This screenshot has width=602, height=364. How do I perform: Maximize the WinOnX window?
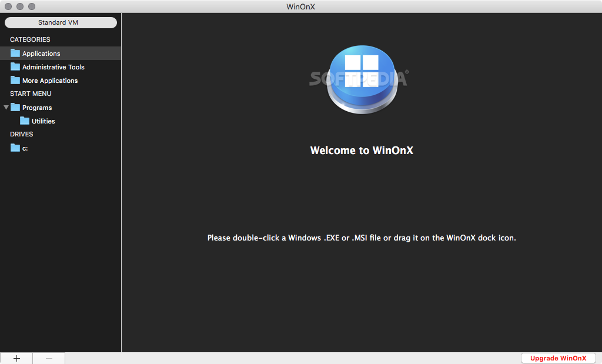[x=32, y=6]
